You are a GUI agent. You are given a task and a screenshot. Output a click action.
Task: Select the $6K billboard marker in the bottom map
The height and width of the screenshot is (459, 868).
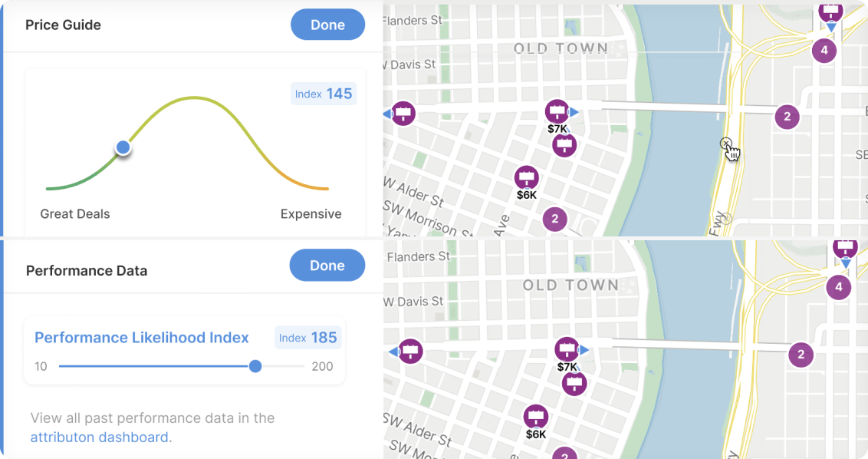[536, 417]
